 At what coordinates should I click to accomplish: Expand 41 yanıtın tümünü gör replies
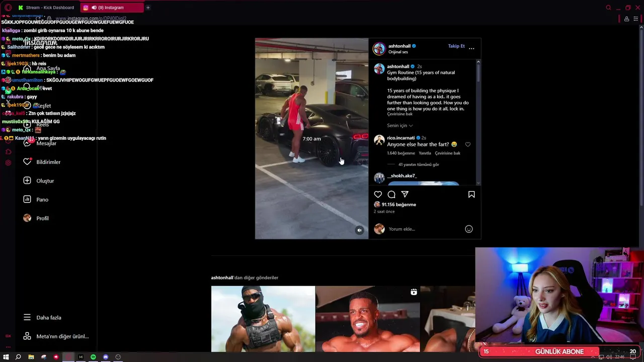419,164
